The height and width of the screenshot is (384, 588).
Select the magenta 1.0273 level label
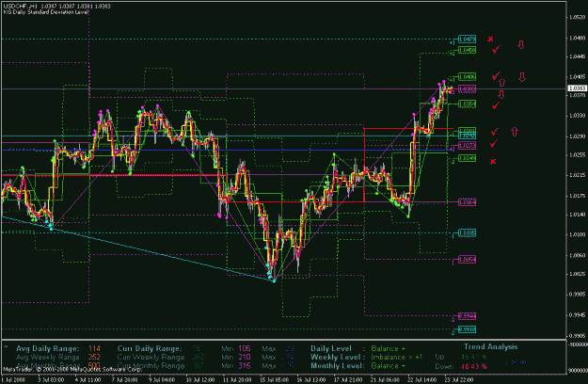pos(468,146)
